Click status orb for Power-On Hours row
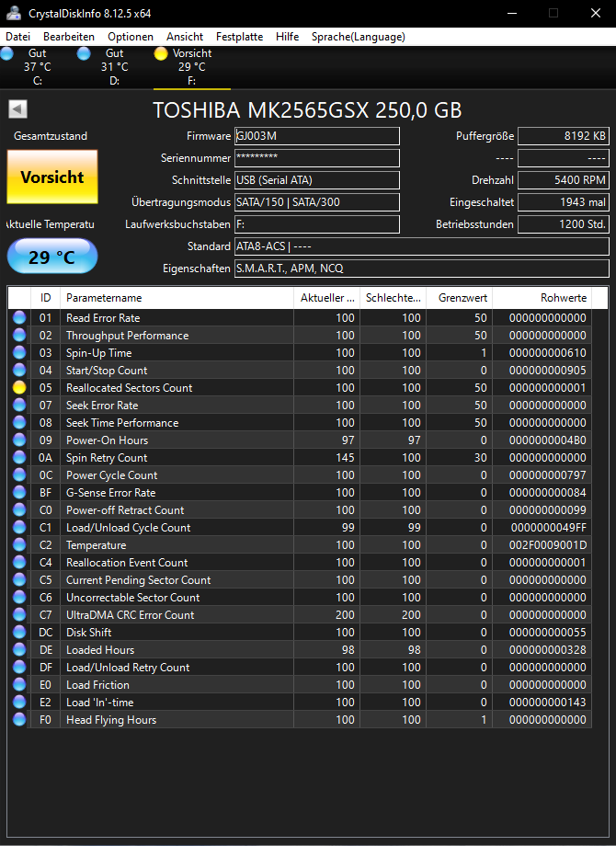The height and width of the screenshot is (846, 616). click(x=19, y=440)
